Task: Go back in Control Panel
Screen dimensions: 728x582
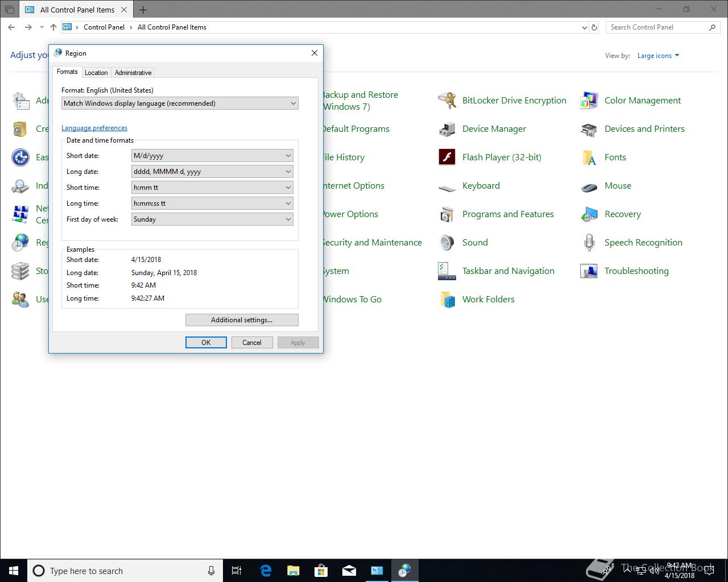Action: click(11, 27)
